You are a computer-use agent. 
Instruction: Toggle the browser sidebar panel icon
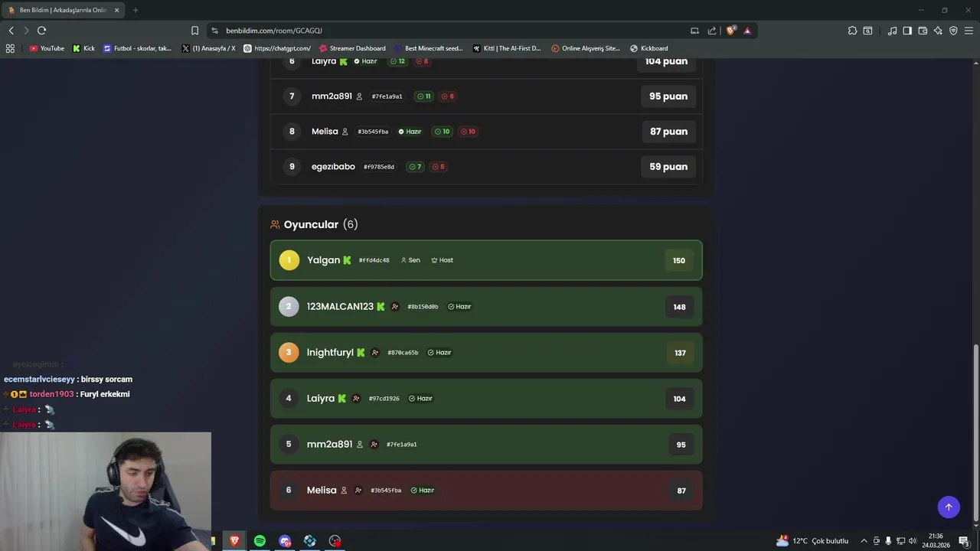[x=907, y=31]
